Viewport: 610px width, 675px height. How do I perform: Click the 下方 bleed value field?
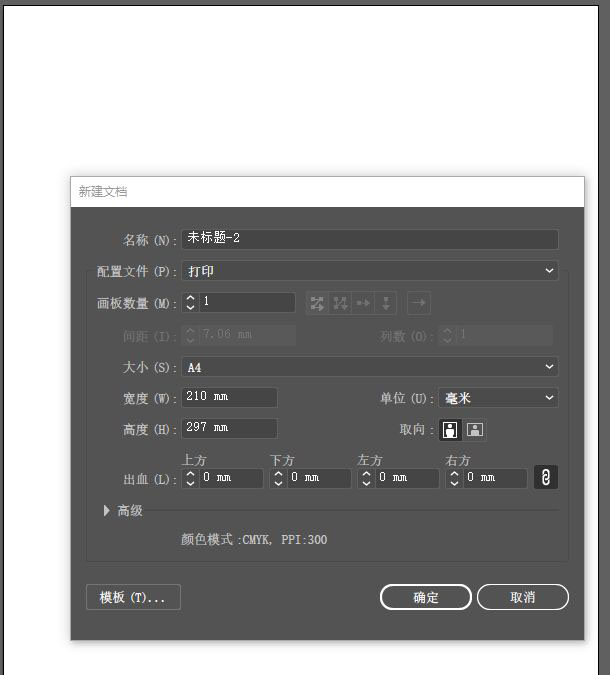coord(319,478)
